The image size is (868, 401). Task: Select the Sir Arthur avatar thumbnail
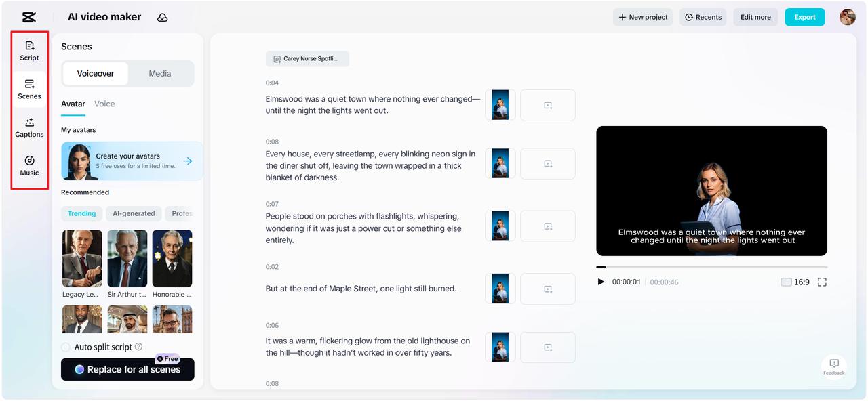(127, 258)
